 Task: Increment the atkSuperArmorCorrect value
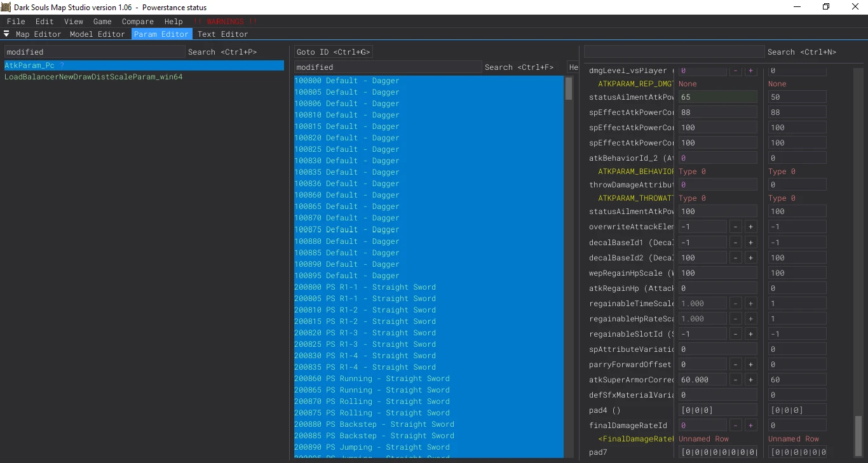[x=750, y=380]
